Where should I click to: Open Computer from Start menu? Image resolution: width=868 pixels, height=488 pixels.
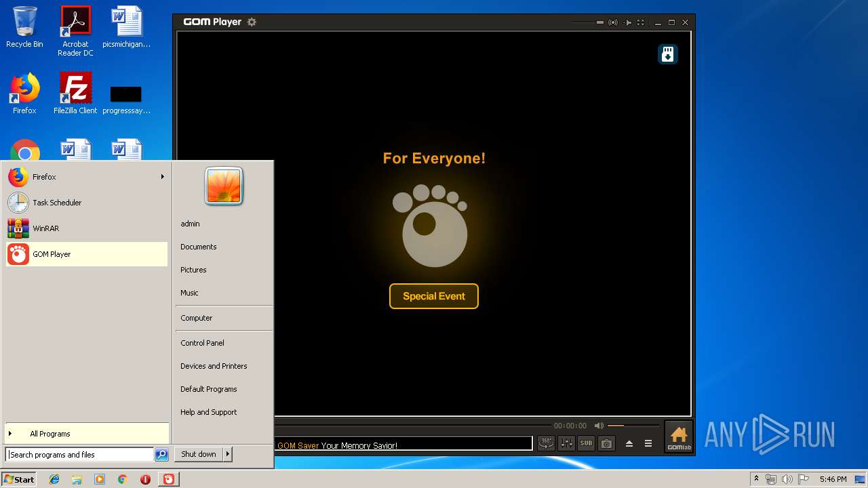point(197,318)
